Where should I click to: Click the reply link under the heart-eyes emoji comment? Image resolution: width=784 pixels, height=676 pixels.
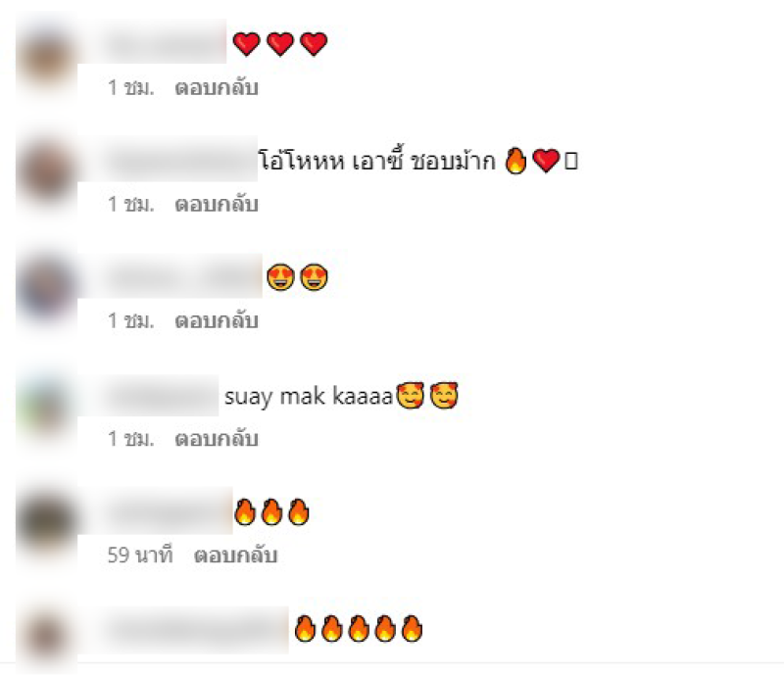pos(217,320)
